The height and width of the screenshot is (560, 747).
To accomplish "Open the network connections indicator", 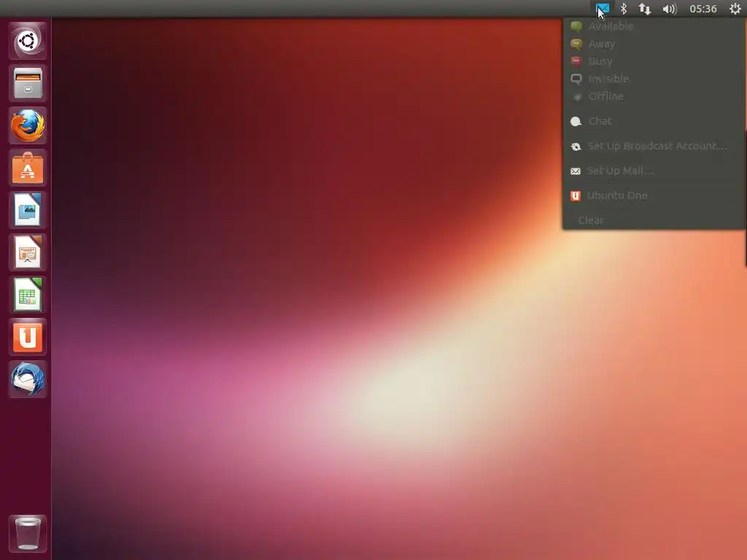I will pyautogui.click(x=645, y=9).
